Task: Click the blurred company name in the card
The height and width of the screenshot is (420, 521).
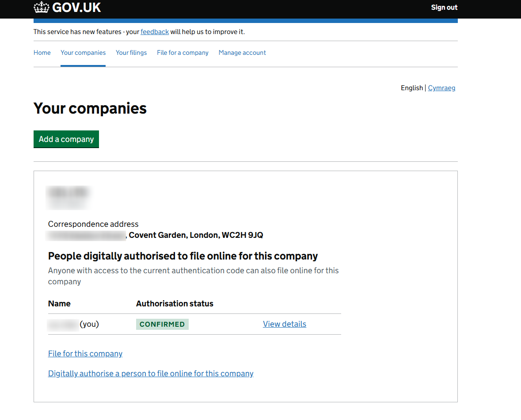Action: click(68, 193)
